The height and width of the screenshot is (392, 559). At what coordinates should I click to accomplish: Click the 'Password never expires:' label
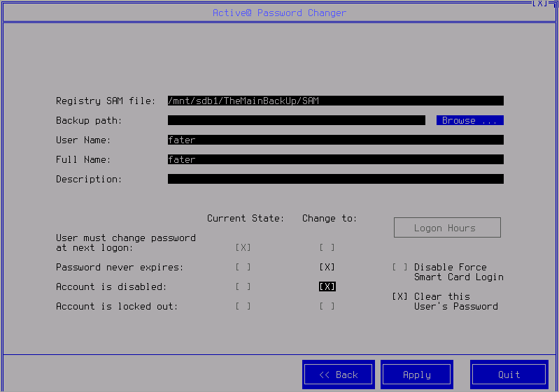(x=120, y=268)
